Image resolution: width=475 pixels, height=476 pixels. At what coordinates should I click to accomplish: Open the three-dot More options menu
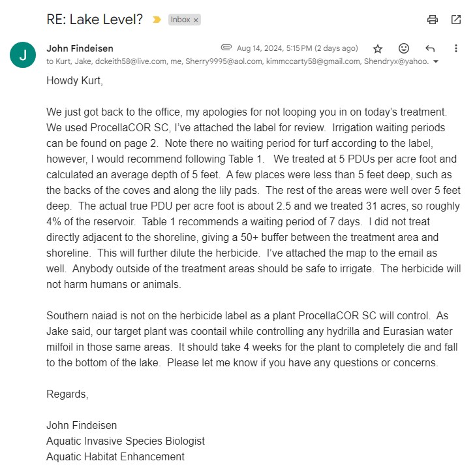[456, 48]
